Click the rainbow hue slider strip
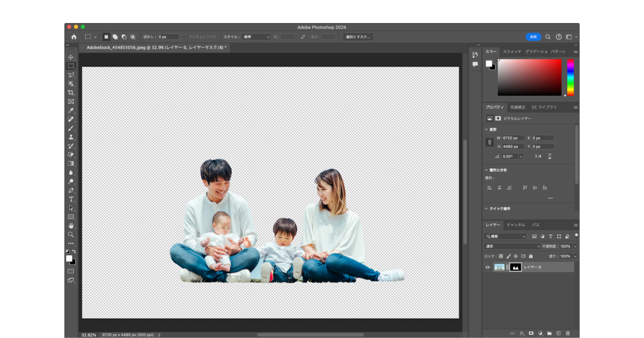Screen dimensions: 644x338 coord(570,77)
